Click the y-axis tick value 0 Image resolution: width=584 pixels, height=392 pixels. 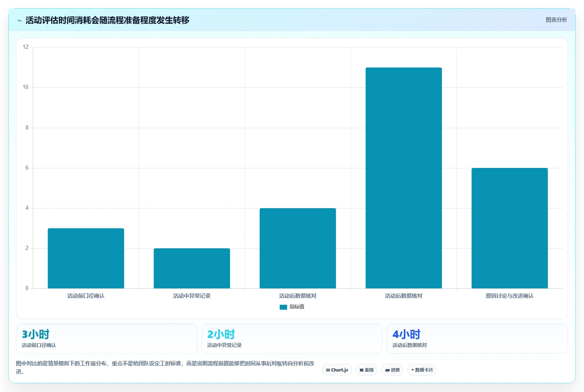27,288
